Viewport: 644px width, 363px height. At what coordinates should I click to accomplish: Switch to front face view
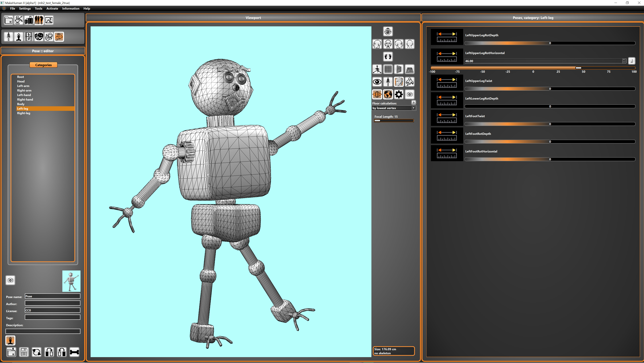[388, 44]
